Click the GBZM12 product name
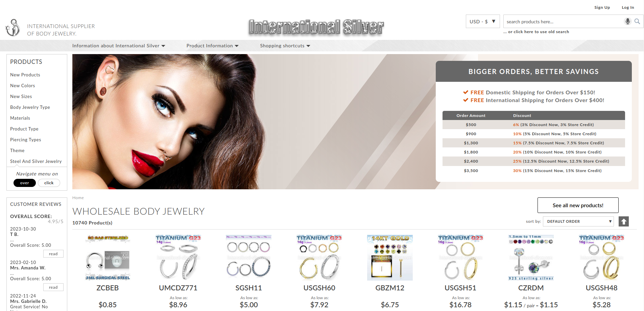 (390, 288)
